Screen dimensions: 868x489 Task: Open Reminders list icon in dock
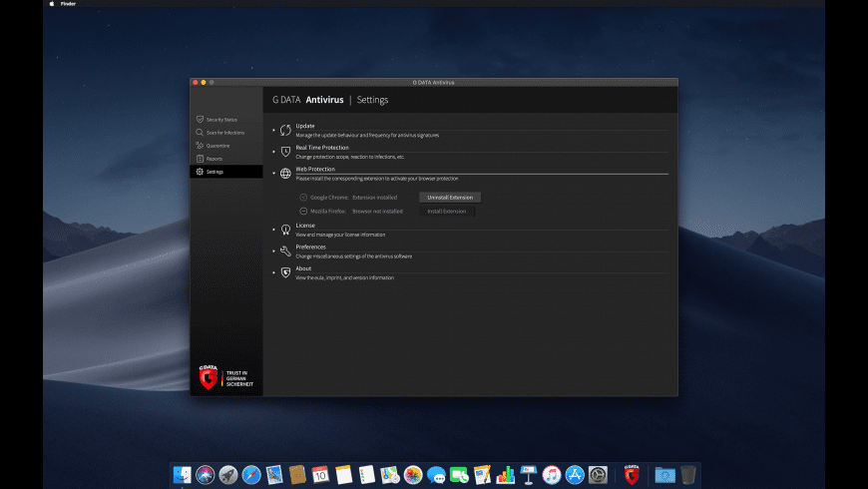(366, 475)
